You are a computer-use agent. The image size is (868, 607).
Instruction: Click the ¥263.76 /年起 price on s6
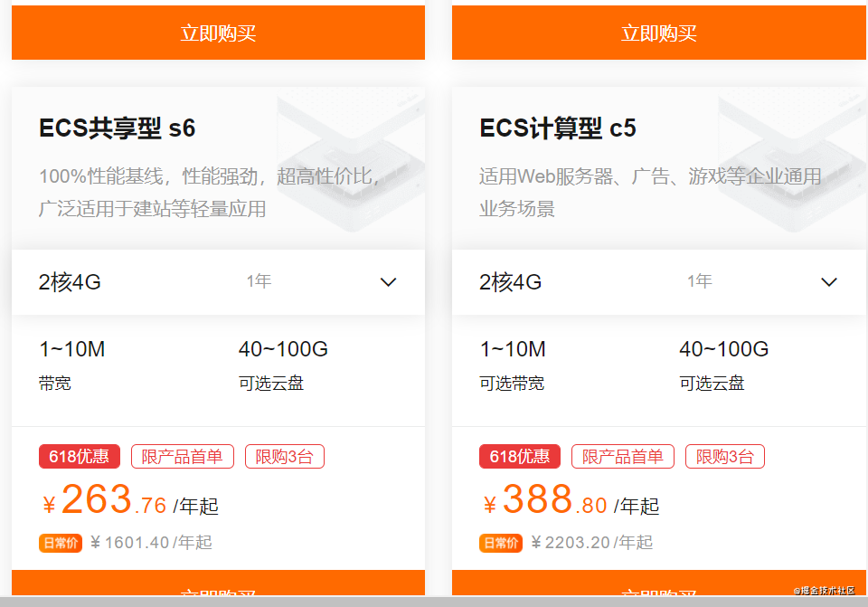[x=130, y=499]
